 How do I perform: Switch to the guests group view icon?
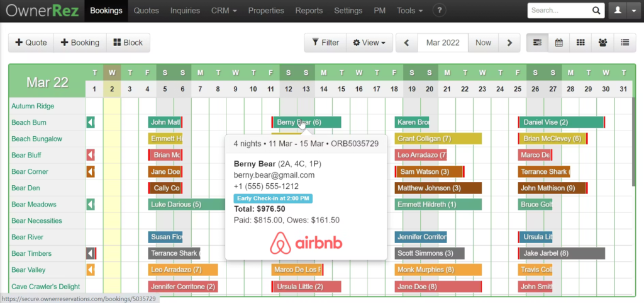pyautogui.click(x=602, y=43)
